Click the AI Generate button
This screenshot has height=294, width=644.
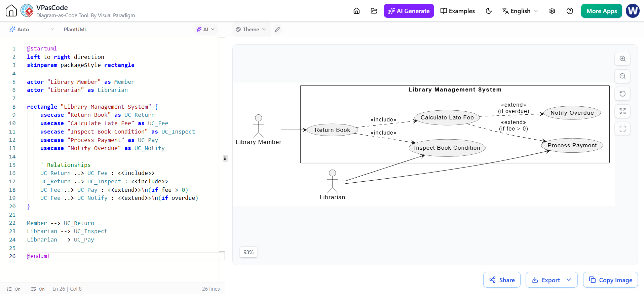tap(409, 11)
